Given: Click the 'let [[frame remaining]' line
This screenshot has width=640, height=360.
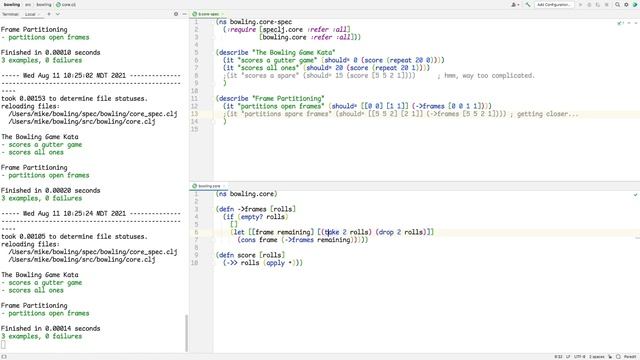Looking at the screenshot, I should [x=332, y=232].
